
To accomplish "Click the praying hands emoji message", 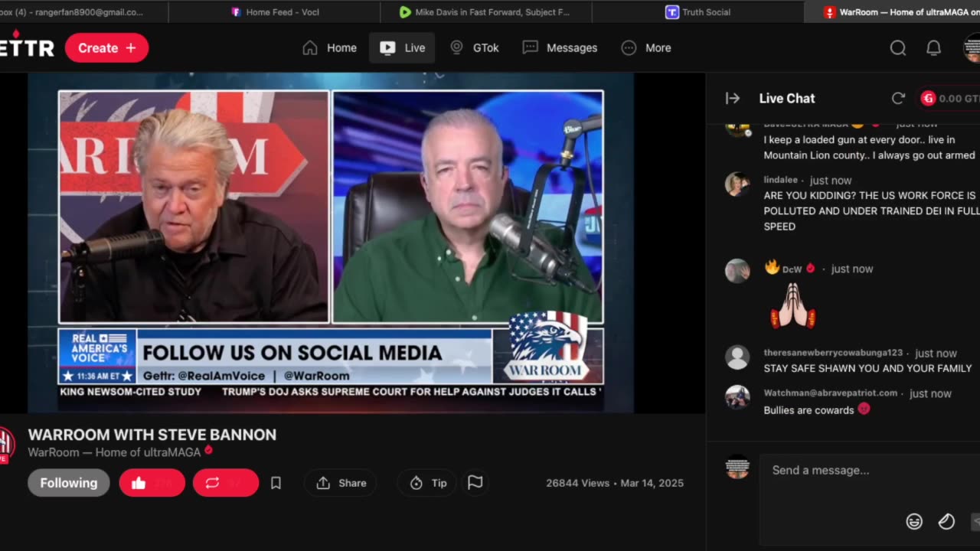I will coord(792,307).
